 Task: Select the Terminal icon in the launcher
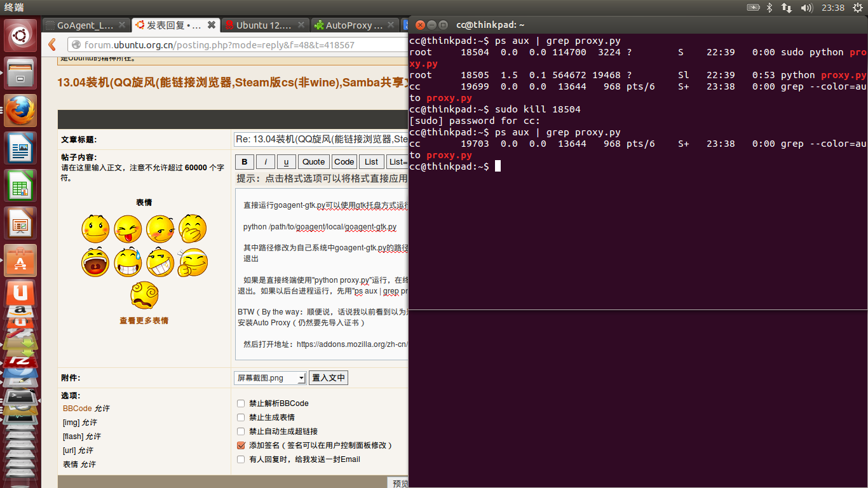tap(21, 398)
